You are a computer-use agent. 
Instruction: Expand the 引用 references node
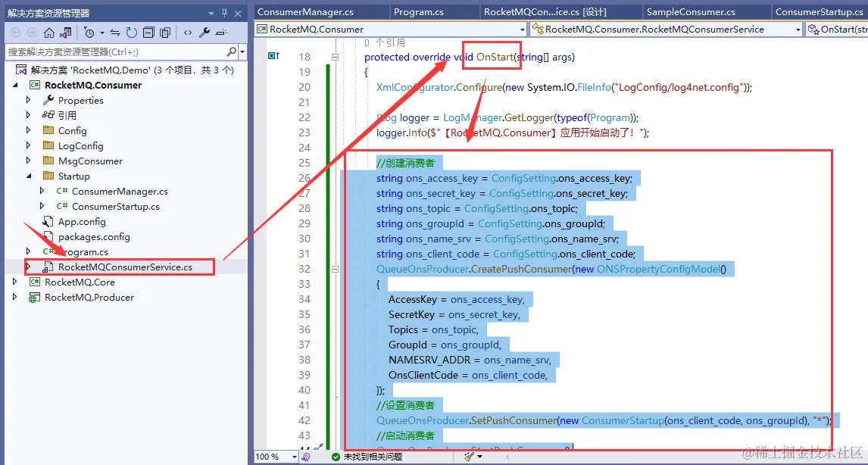29,115
